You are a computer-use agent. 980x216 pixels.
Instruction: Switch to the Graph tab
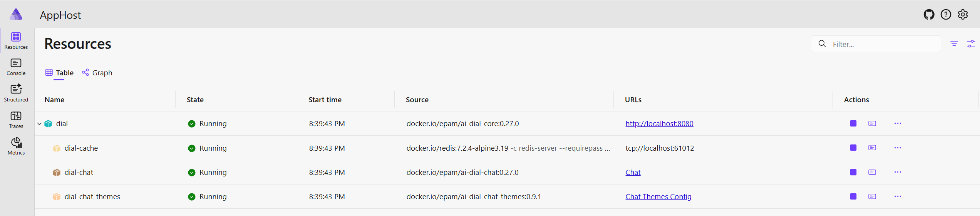(x=97, y=73)
